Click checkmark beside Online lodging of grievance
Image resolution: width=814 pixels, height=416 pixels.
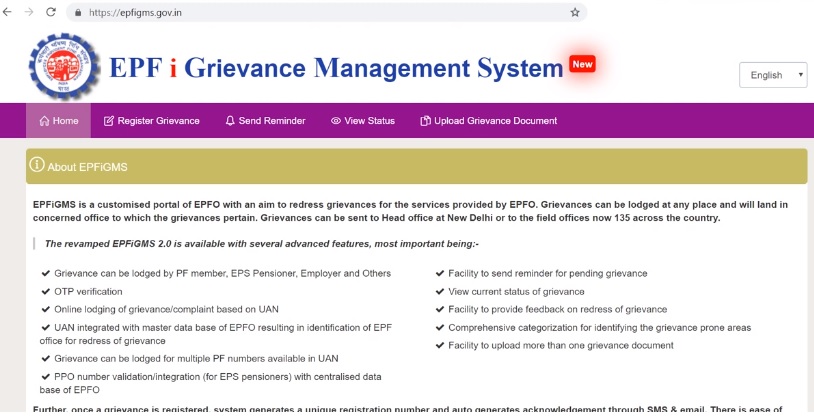46,309
